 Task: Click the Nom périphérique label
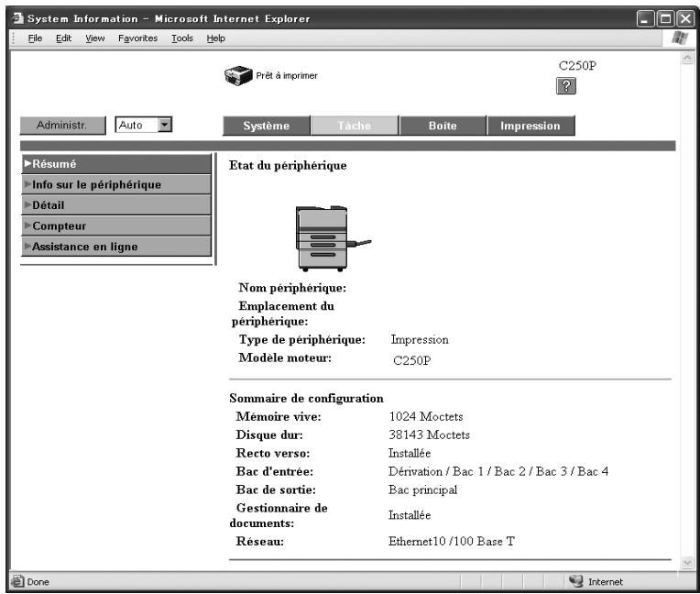[x=292, y=288]
